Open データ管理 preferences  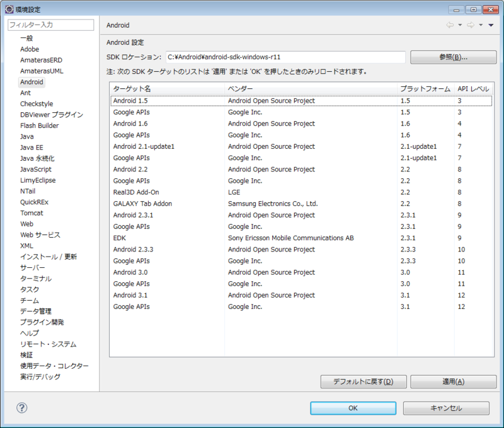[x=36, y=311]
